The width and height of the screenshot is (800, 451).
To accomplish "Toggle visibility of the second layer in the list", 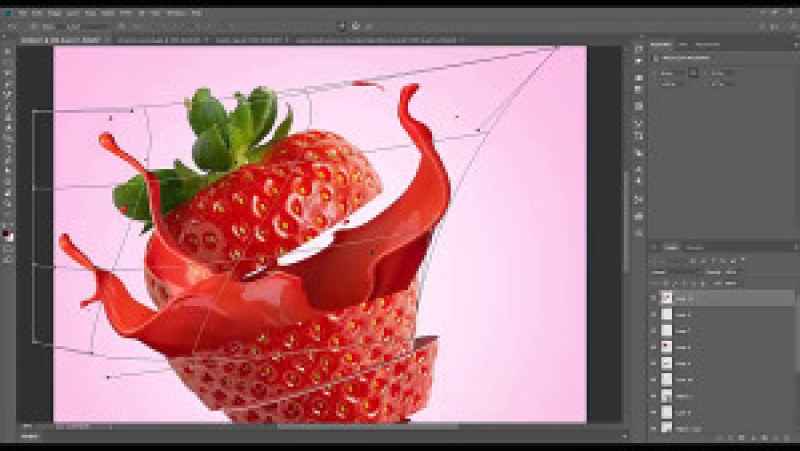I will point(654,314).
